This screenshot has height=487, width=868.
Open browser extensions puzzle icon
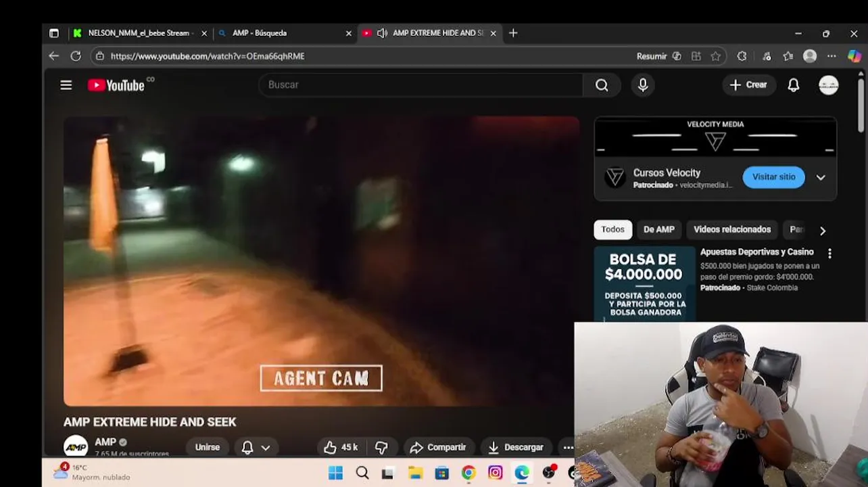point(742,56)
